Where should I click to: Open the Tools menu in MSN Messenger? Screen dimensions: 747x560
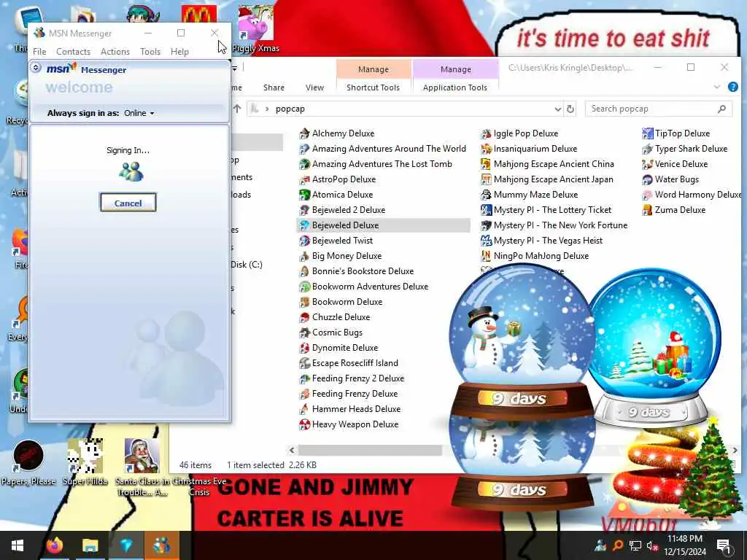coord(150,52)
